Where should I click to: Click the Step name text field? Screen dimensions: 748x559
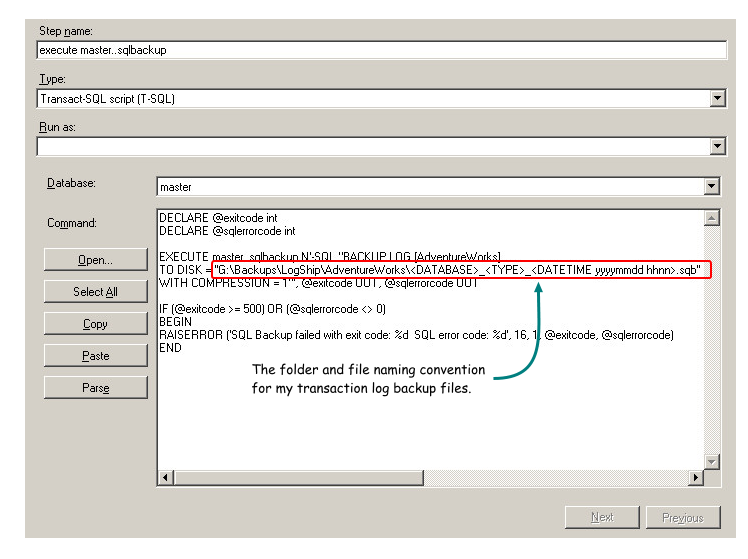380,50
